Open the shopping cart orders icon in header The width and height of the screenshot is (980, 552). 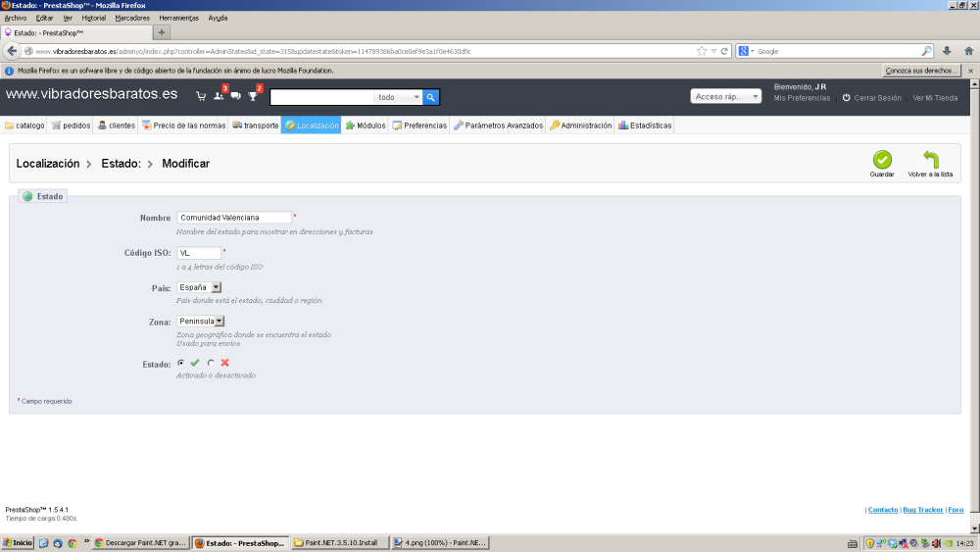tap(201, 96)
